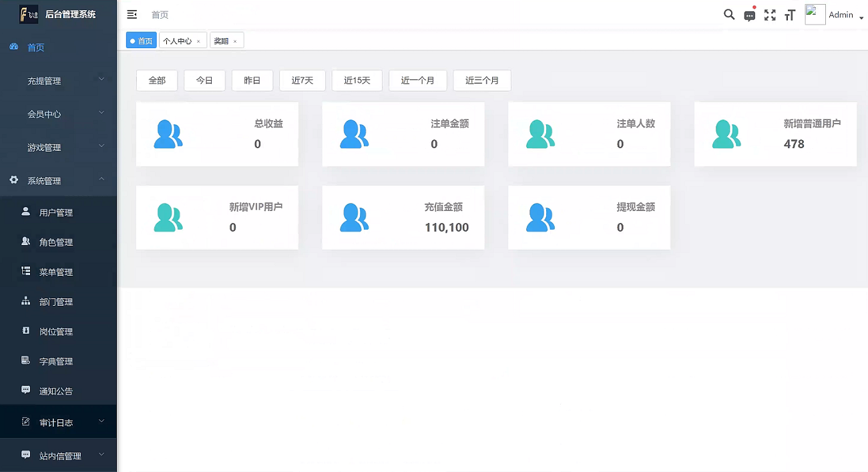Screen dimensions: 868x472
Task: Click the Admin avatar image
Action: pos(815,15)
